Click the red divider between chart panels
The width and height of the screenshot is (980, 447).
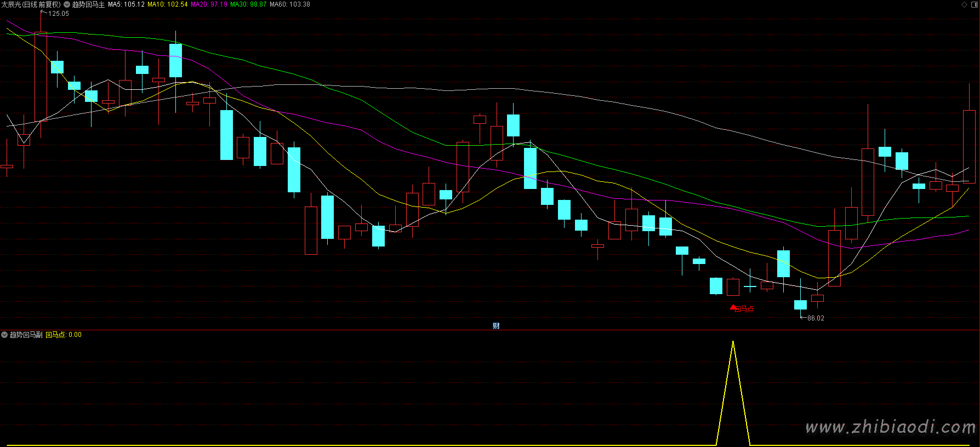(x=329, y=330)
